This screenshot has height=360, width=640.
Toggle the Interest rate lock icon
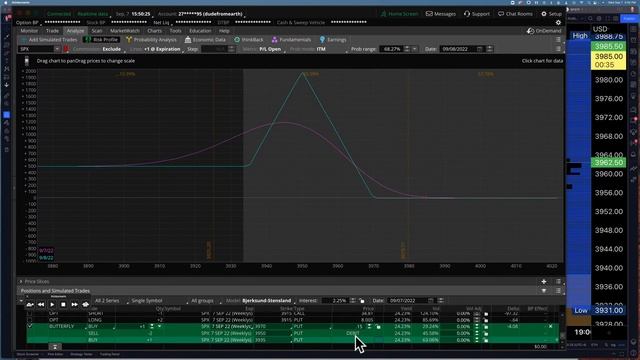point(362,300)
